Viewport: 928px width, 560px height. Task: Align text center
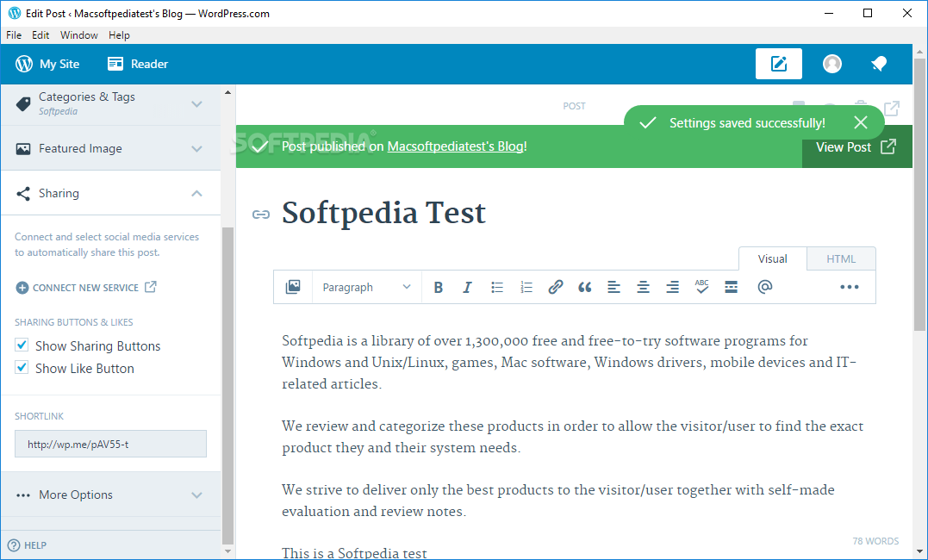coord(643,287)
